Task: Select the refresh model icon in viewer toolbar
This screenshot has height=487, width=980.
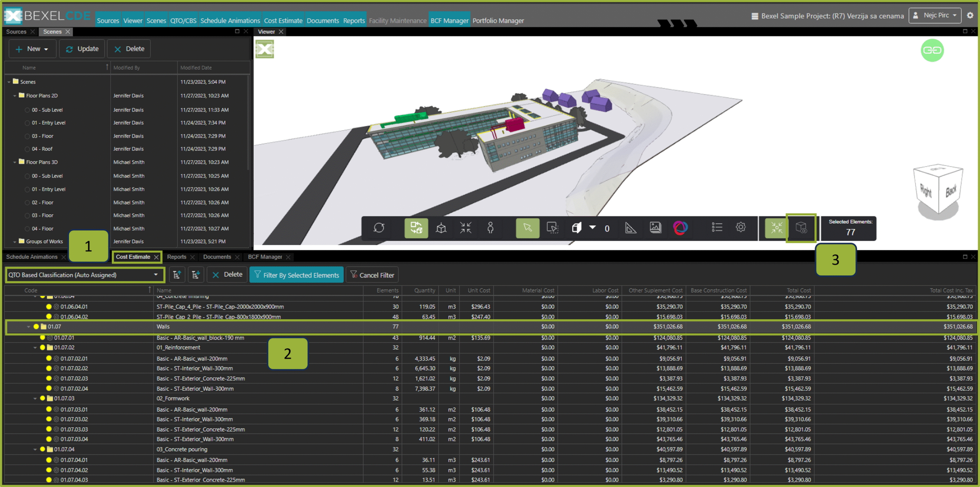Action: (379, 228)
